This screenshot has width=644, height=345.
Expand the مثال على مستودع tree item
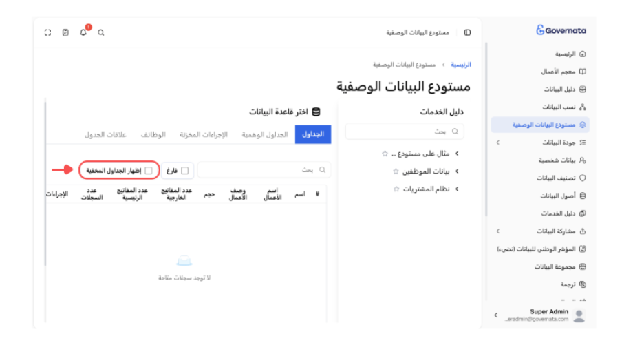(457, 154)
